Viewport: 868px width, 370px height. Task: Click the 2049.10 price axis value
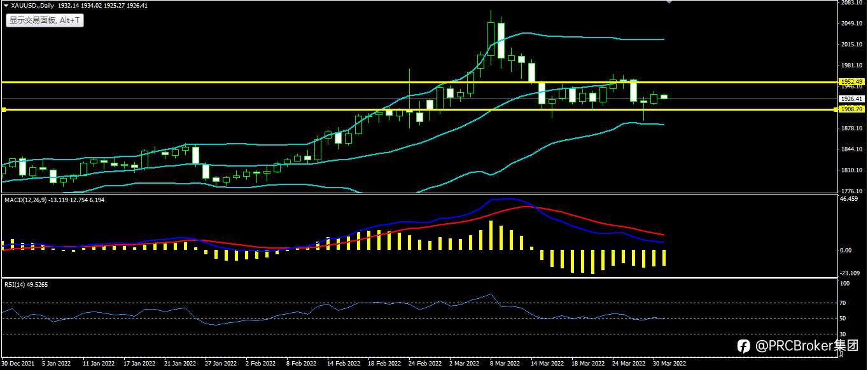click(x=851, y=24)
